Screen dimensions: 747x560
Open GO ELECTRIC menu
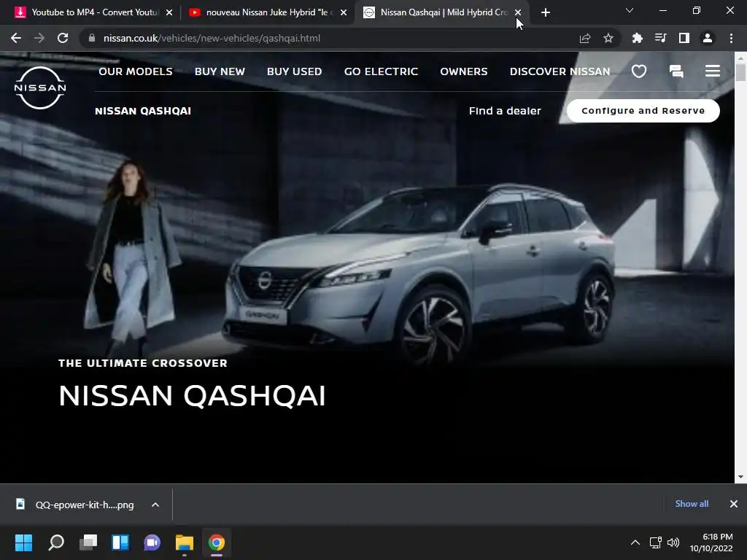click(381, 71)
